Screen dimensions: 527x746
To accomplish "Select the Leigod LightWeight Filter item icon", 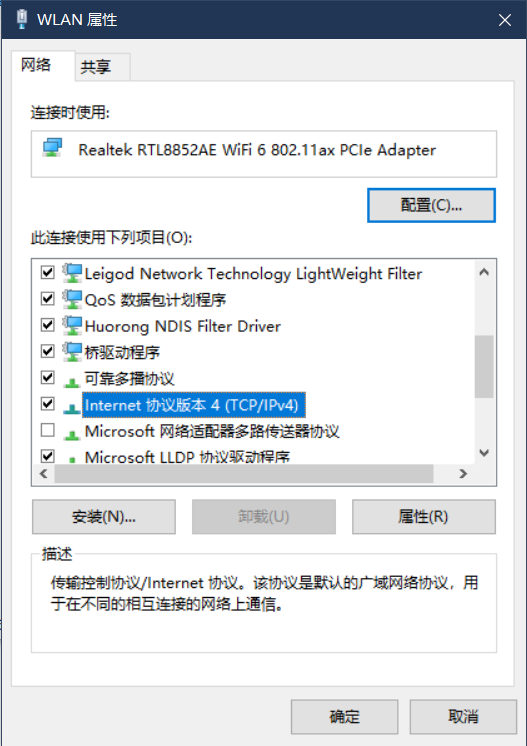I will pyautogui.click(x=72, y=273).
